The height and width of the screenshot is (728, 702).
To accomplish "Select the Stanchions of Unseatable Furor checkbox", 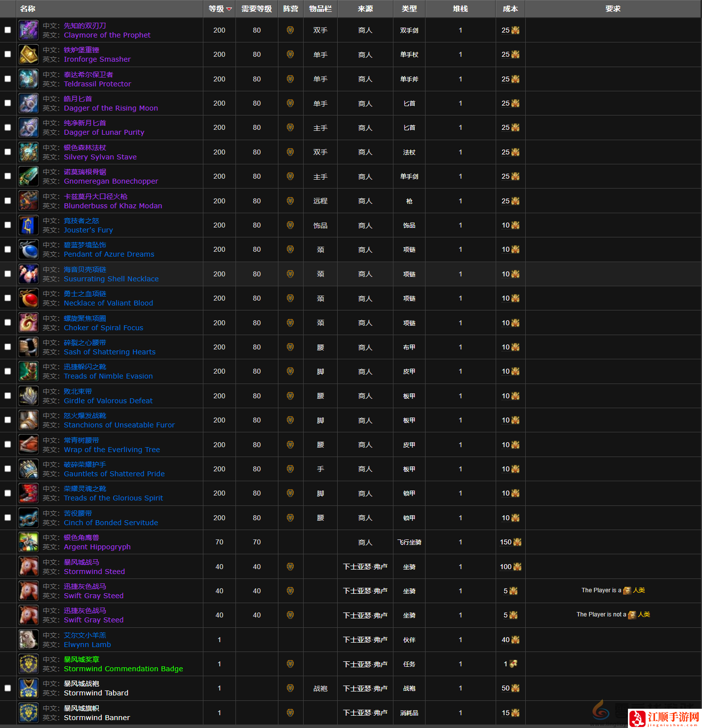I will click(x=7, y=420).
